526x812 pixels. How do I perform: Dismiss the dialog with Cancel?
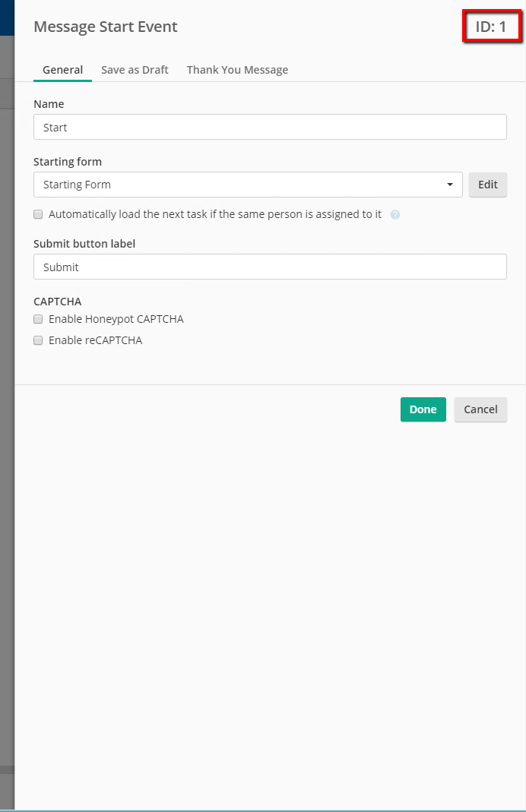point(480,409)
